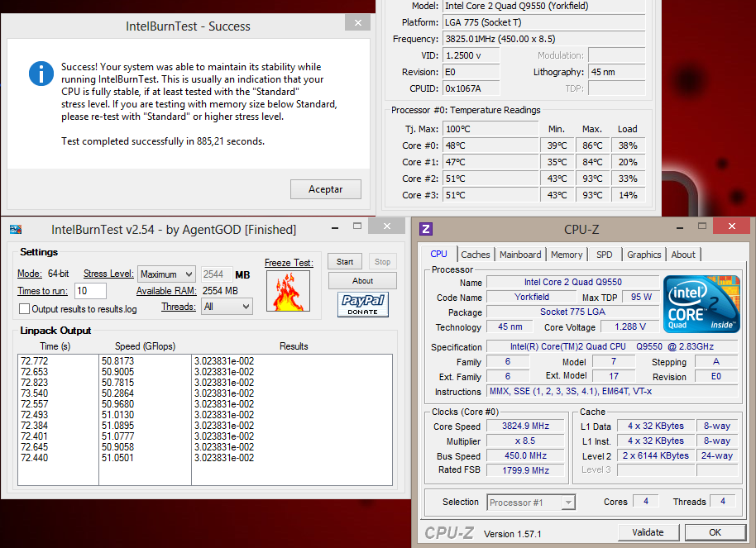This screenshot has height=548, width=756.
Task: Switch to the Mainboard tab
Action: coord(520,255)
